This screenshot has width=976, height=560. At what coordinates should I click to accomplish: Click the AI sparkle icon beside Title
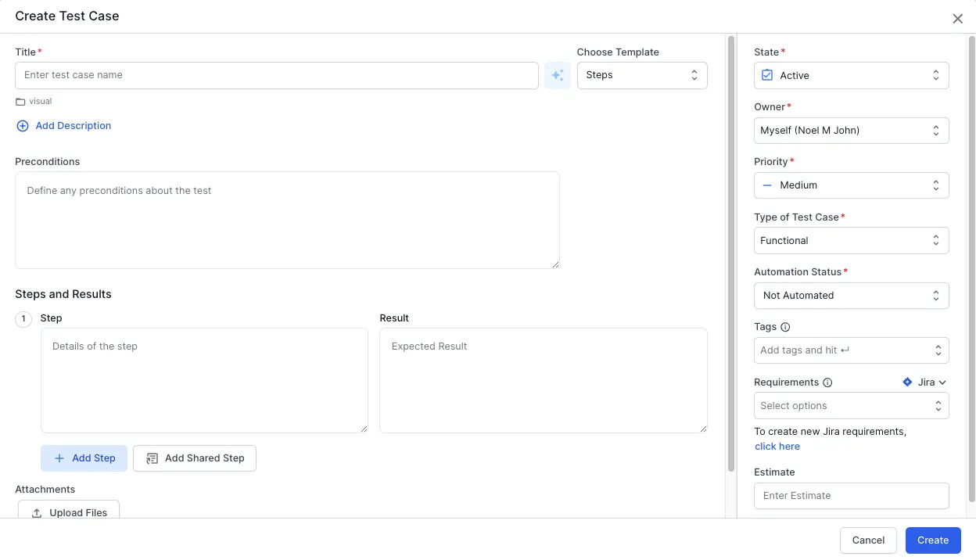pos(557,75)
